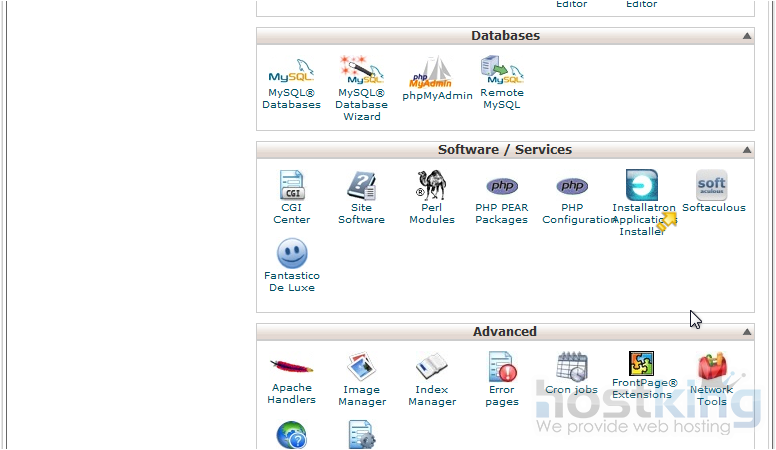
Task: Collapse the Databases section
Action: tap(746, 36)
